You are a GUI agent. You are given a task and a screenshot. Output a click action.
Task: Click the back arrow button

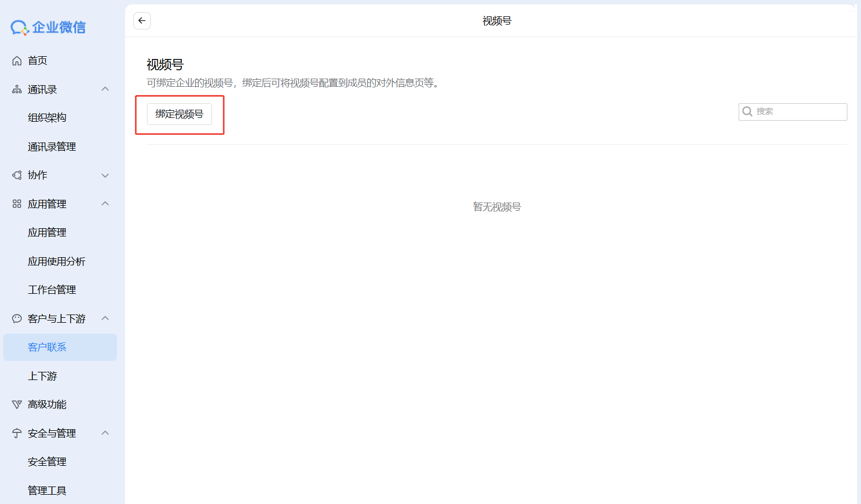click(142, 21)
